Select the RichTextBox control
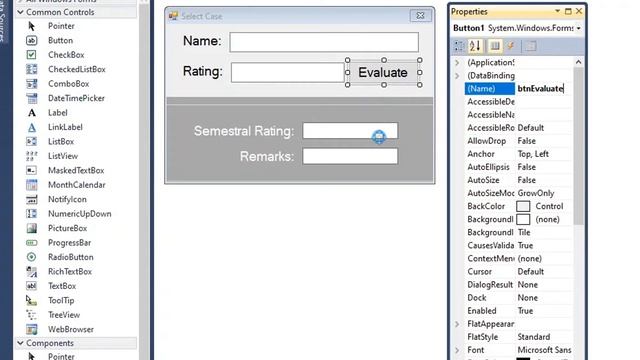Screen dimensions: 640x360 pyautogui.click(x=70, y=272)
